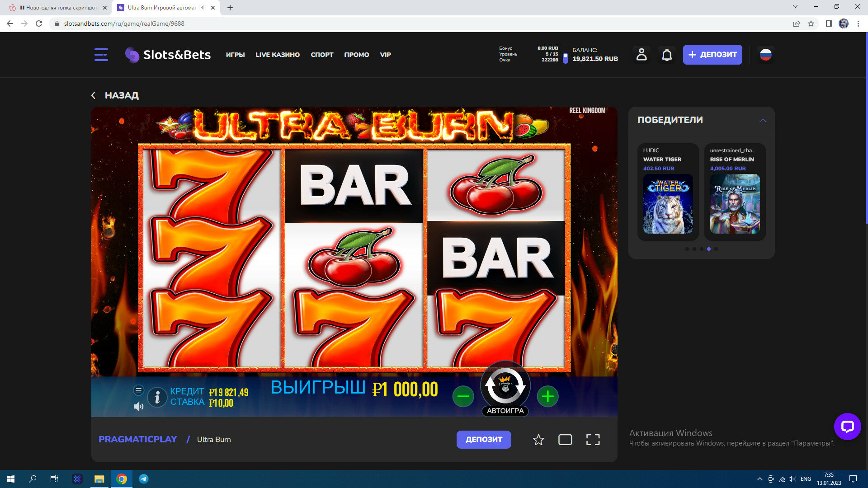This screenshot has width=868, height=488.
Task: Open the user profile icon
Action: click(x=641, y=55)
